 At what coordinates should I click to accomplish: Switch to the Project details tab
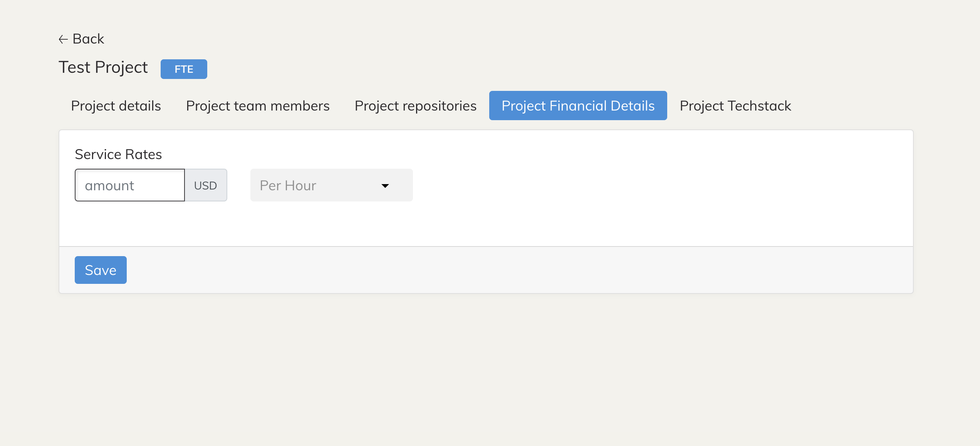tap(116, 106)
